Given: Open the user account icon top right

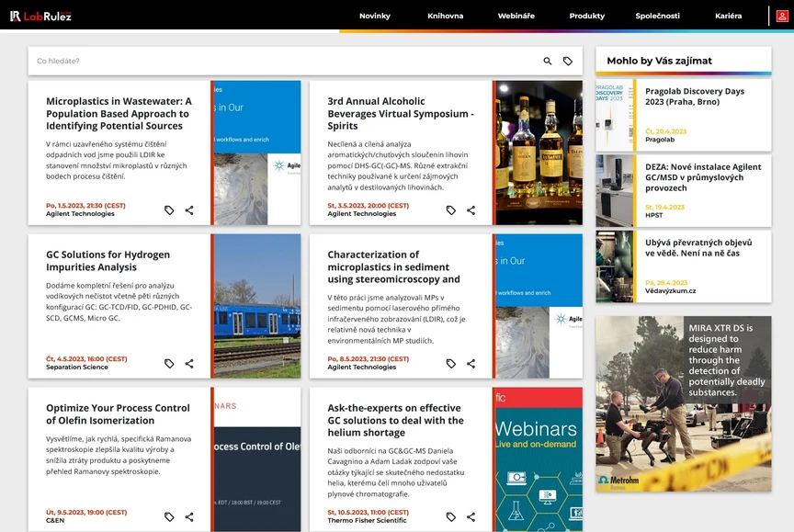Looking at the screenshot, I should coord(780,16).
